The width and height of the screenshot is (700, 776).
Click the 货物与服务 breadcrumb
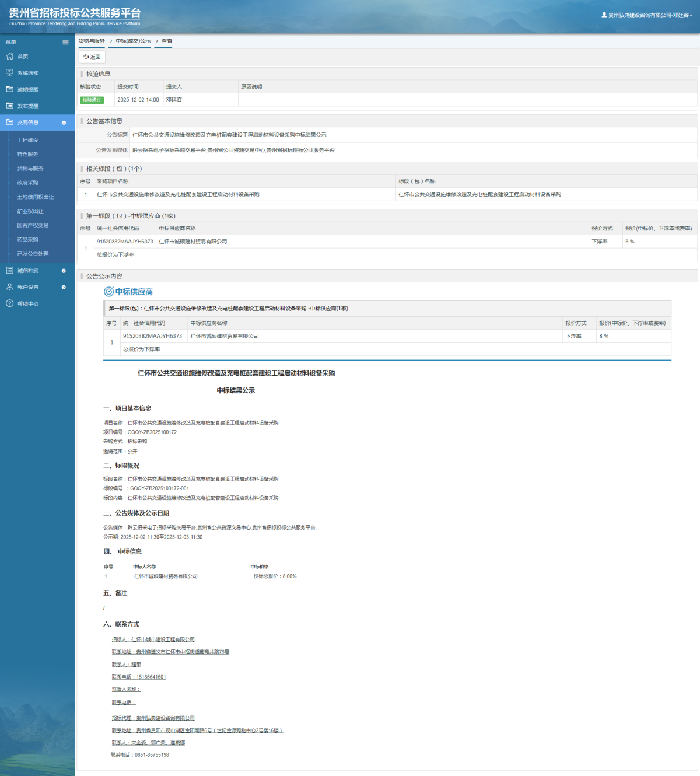pyautogui.click(x=92, y=41)
